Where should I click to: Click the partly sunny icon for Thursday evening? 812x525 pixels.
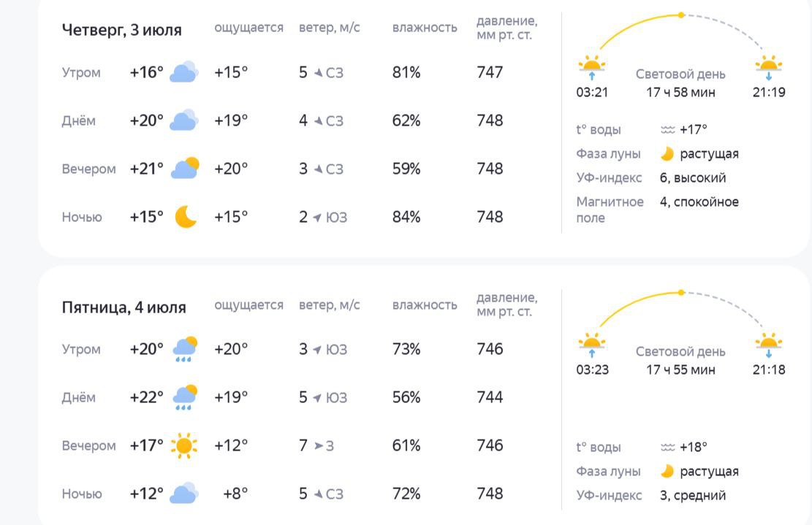coord(185,169)
